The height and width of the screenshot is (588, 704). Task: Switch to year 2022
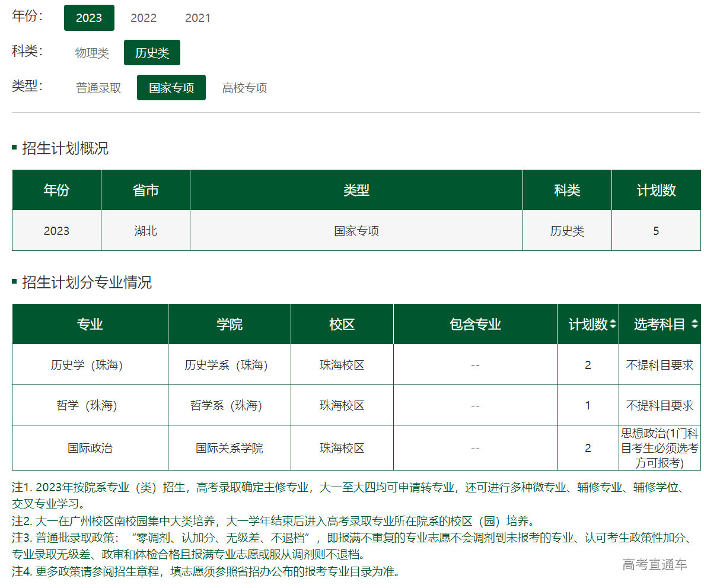[144, 18]
